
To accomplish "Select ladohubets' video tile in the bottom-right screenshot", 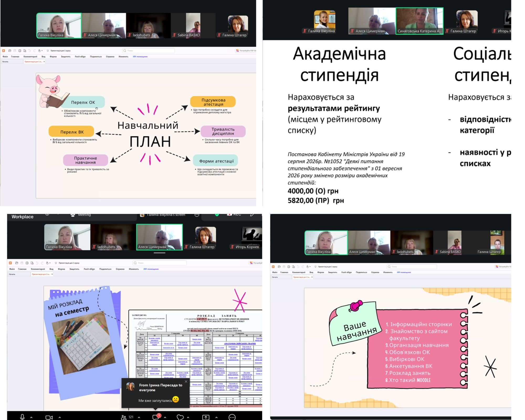I will (x=412, y=243).
